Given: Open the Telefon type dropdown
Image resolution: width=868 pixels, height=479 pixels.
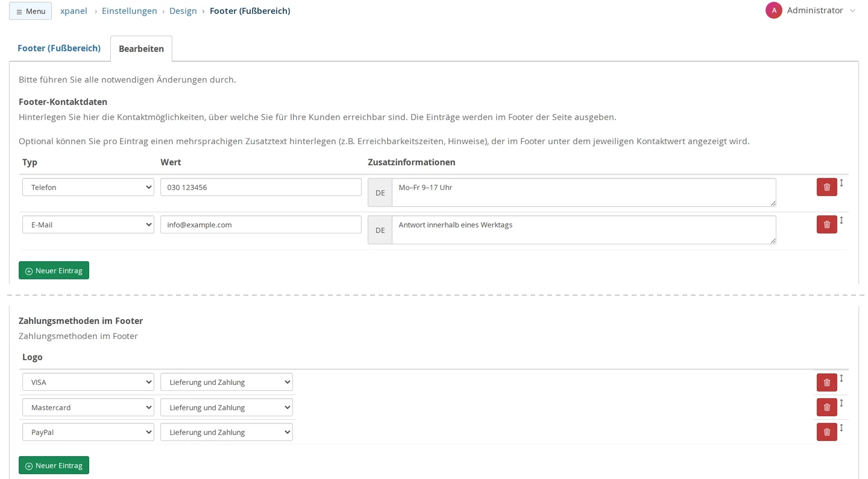Looking at the screenshot, I should (88, 187).
